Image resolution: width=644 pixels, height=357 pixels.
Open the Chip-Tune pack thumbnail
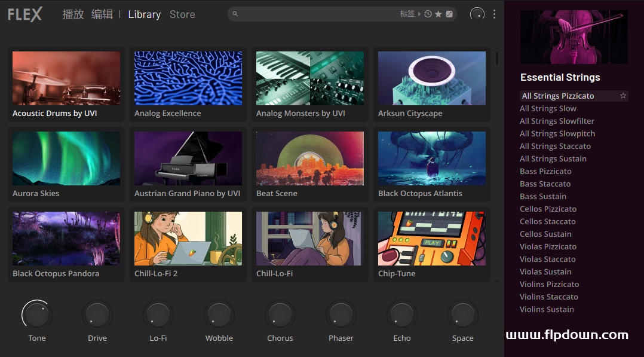click(x=432, y=239)
